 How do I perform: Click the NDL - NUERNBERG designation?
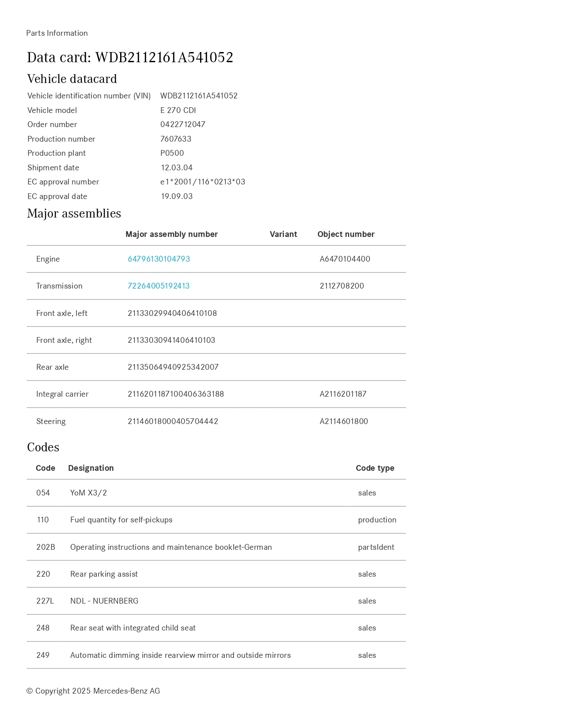(104, 601)
